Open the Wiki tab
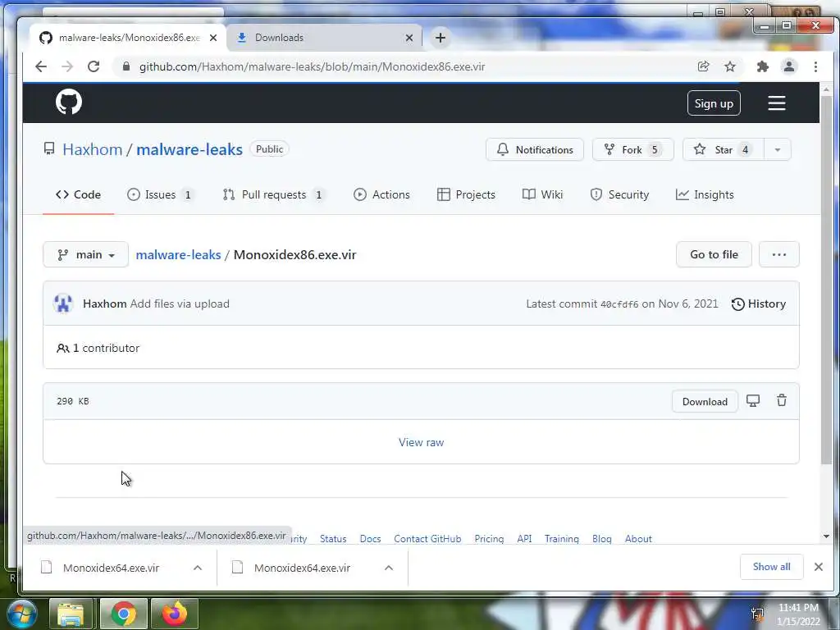Image resolution: width=840 pixels, height=630 pixels. tap(542, 194)
